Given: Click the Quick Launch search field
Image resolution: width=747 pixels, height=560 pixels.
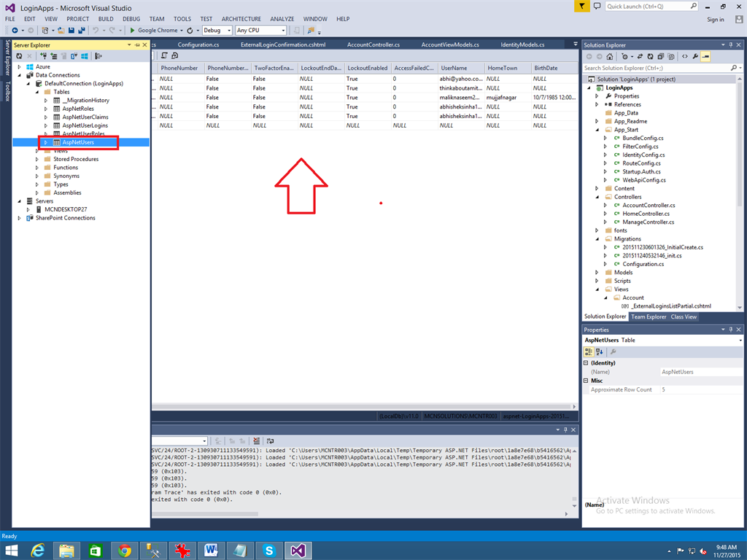Looking at the screenshot, I should click(x=651, y=6).
